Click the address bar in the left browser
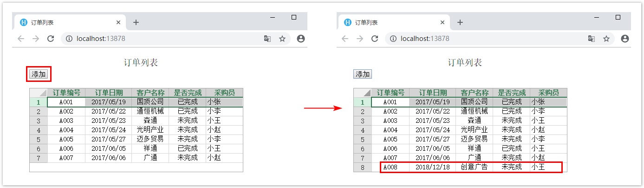This screenshot has height=188, width=644. (x=163, y=39)
